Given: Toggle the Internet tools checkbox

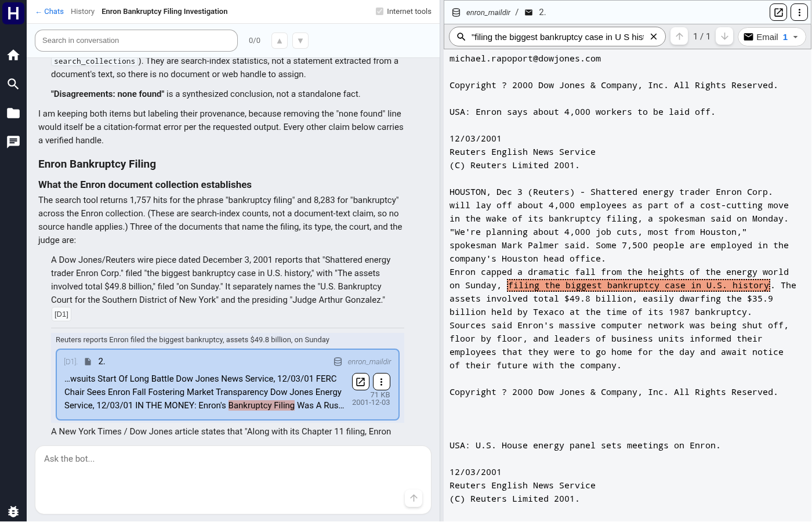Looking at the screenshot, I should click(x=380, y=12).
